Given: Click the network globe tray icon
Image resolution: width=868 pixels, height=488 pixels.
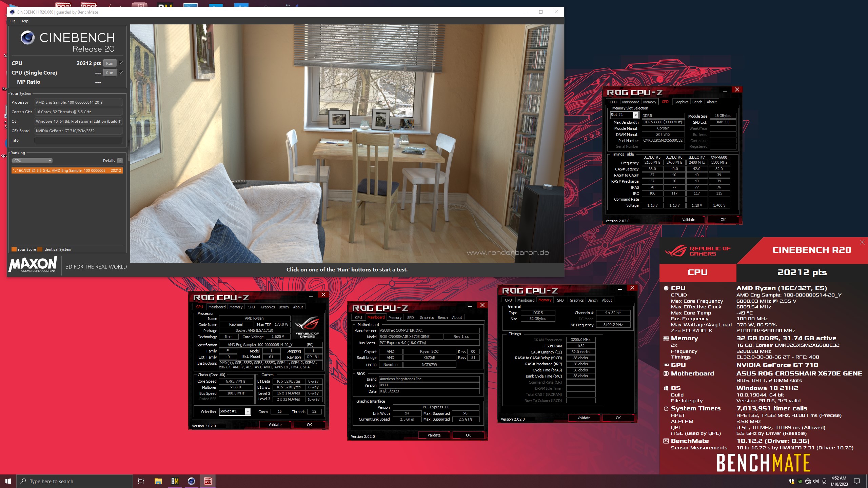Looking at the screenshot, I should click(x=808, y=481).
